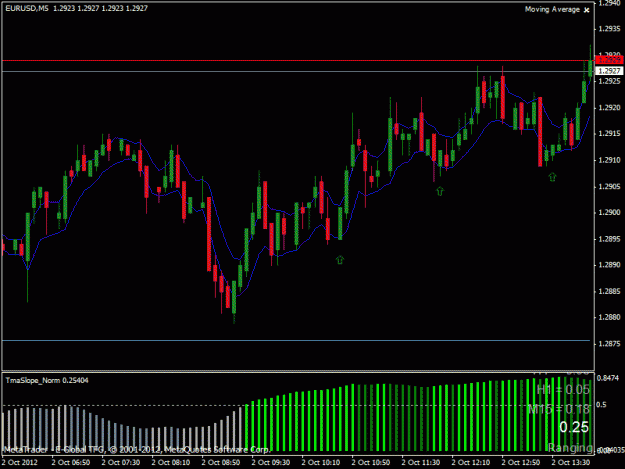Click the 1.2915 price axis label
This screenshot has height=469, width=625.
pos(609,133)
